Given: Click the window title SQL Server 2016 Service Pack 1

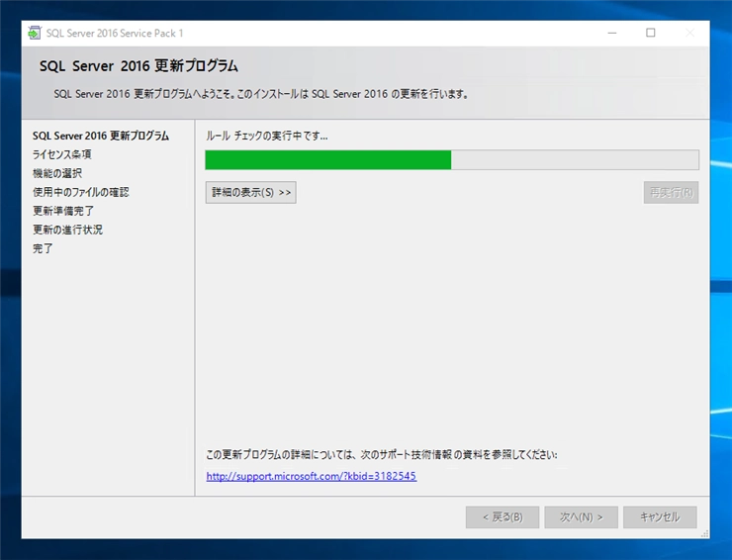Looking at the screenshot, I should click(x=115, y=34).
